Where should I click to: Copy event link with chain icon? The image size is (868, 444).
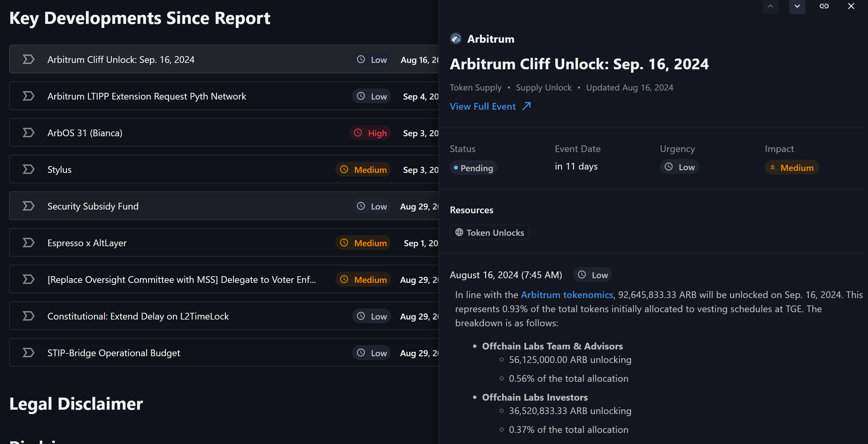pyautogui.click(x=824, y=6)
